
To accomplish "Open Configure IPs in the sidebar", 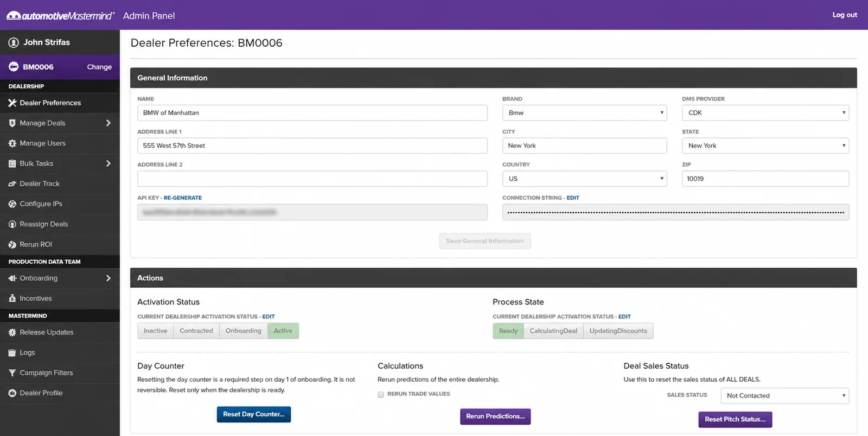I will pyautogui.click(x=60, y=204).
